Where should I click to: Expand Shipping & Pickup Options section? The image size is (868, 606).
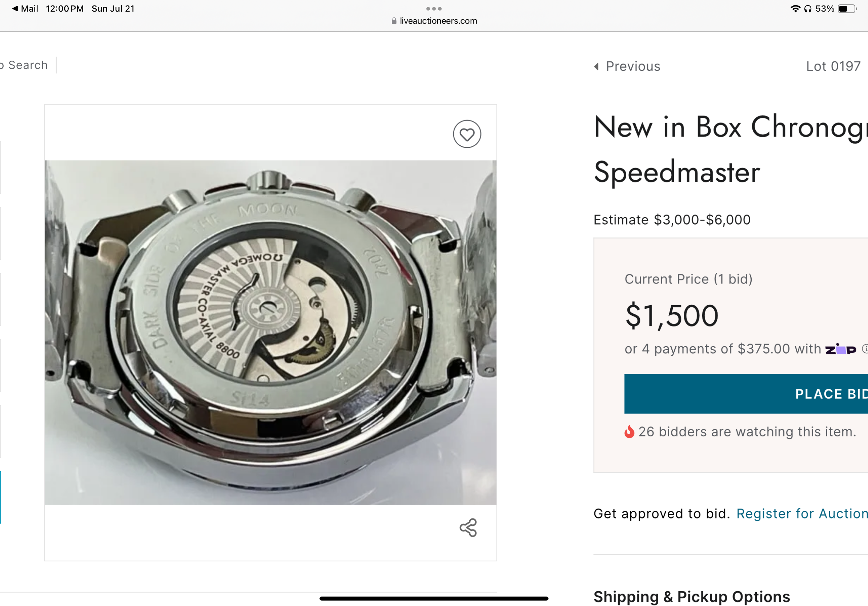pyautogui.click(x=691, y=597)
